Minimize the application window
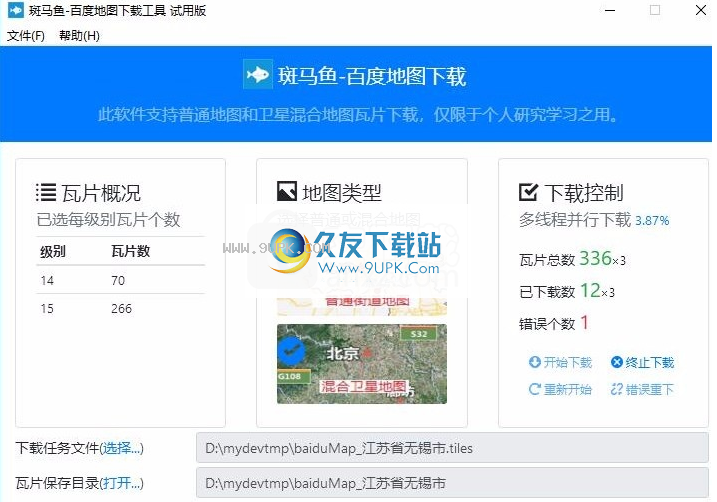The image size is (717, 502). tap(610, 10)
